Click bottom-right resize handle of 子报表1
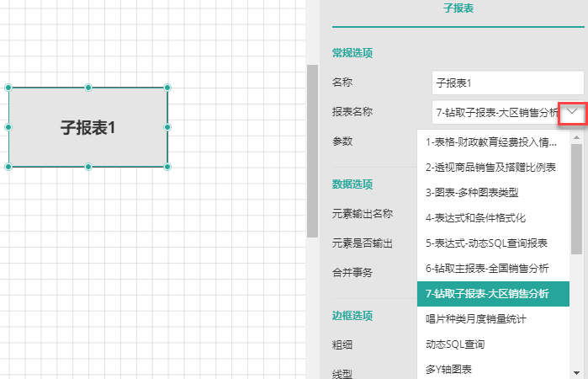Screen dimensions: 588x379 coord(167,167)
